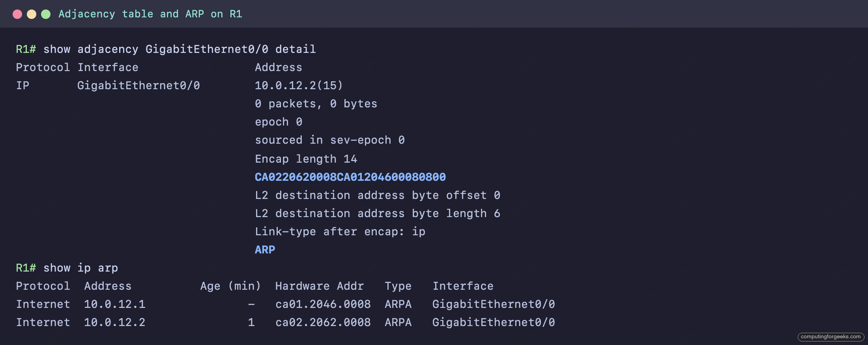Click the first 'R1#' prompt
Viewport: 868px width, 345px height.
[x=26, y=49]
